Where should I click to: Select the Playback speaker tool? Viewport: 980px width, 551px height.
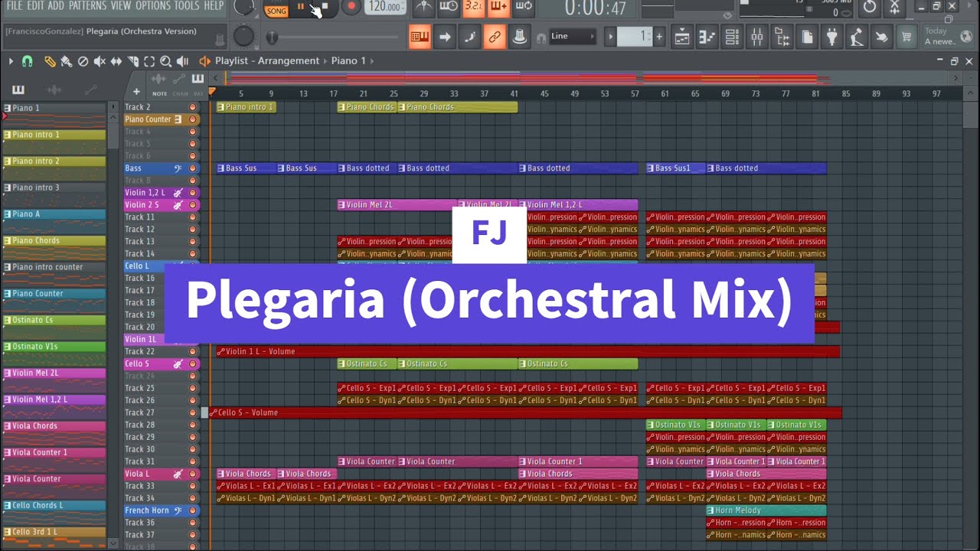click(x=182, y=61)
